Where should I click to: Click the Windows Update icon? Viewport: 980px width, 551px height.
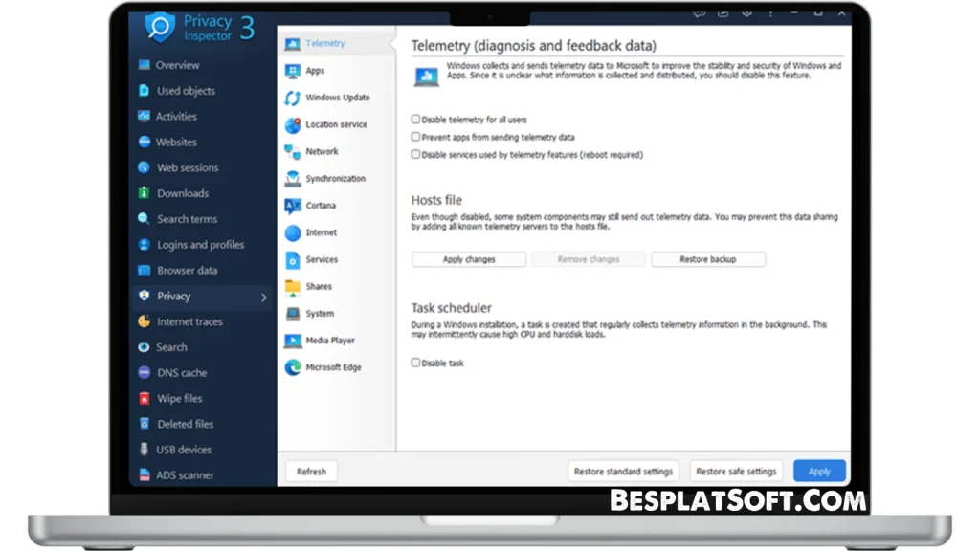(292, 97)
